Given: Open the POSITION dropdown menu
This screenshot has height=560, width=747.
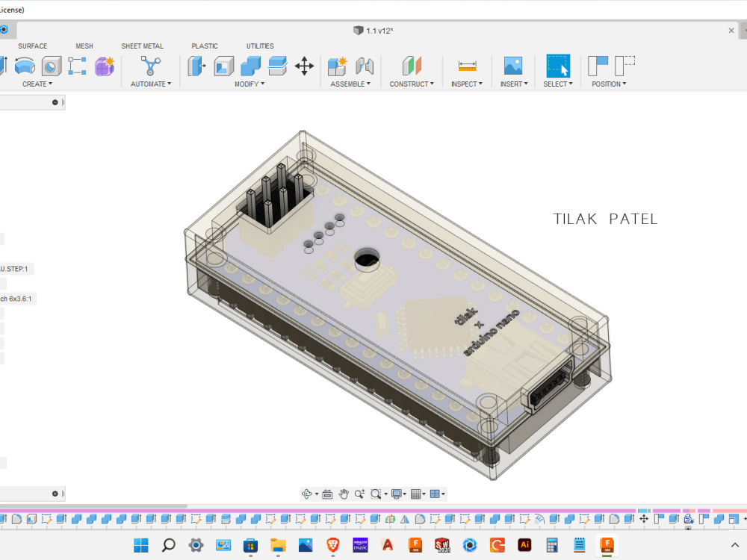Looking at the screenshot, I should (609, 84).
